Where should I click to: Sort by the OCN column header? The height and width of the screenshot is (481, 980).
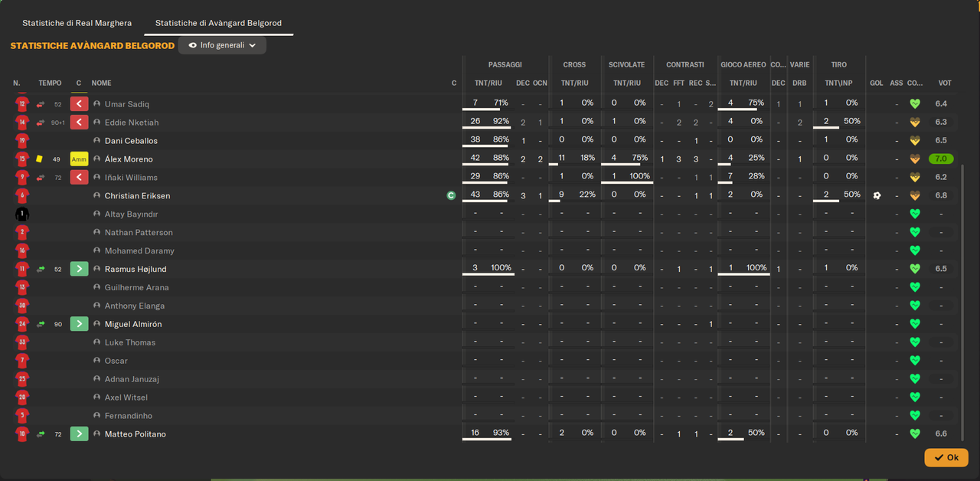pos(540,83)
